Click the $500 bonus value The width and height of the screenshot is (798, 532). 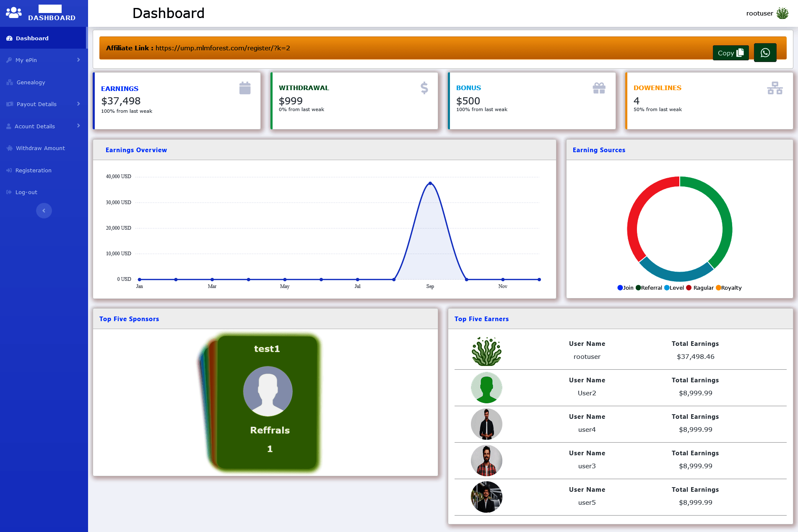468,101
